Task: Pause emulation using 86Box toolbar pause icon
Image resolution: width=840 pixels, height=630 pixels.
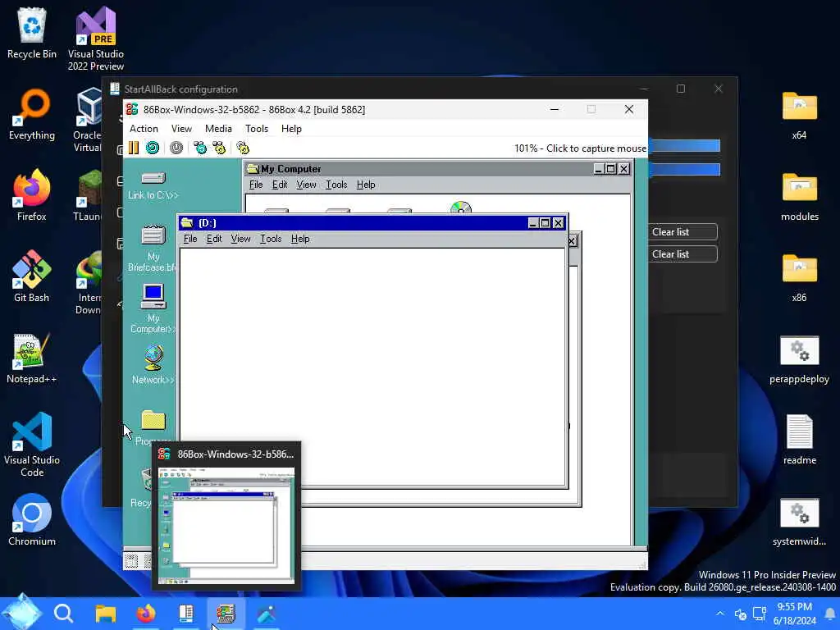Action: [x=134, y=148]
